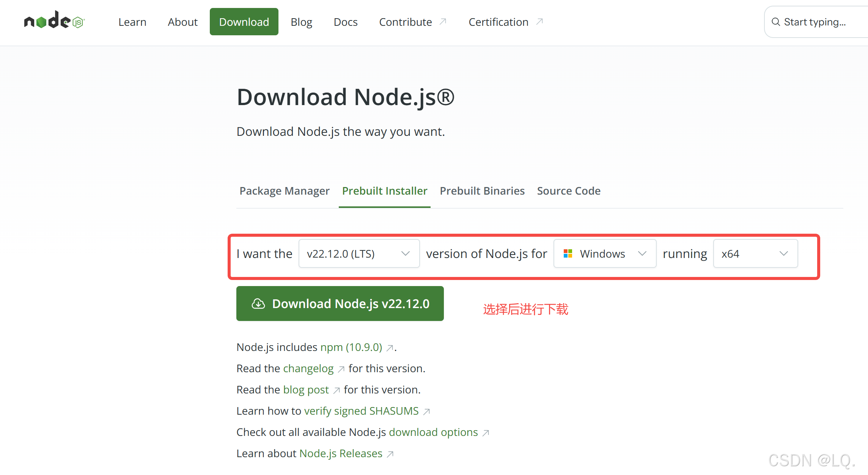Image resolution: width=868 pixels, height=475 pixels.
Task: Click the Download Node.js® heading
Action: point(345,97)
